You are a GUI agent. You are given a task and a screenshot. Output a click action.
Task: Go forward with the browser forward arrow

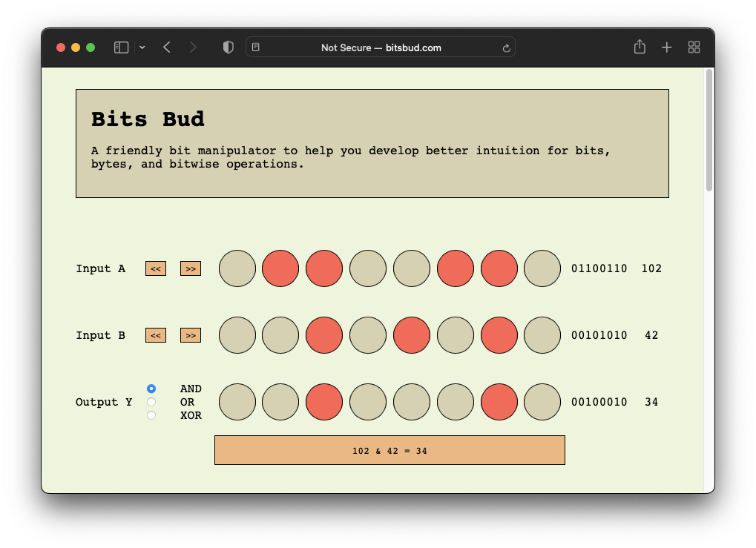point(193,47)
